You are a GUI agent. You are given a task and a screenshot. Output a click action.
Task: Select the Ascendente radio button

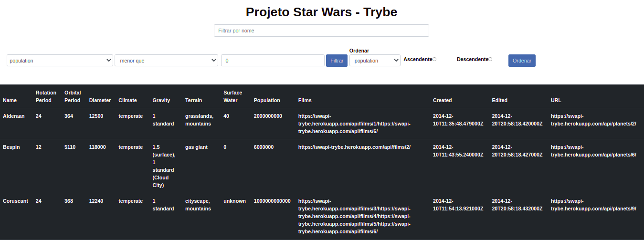point(434,59)
